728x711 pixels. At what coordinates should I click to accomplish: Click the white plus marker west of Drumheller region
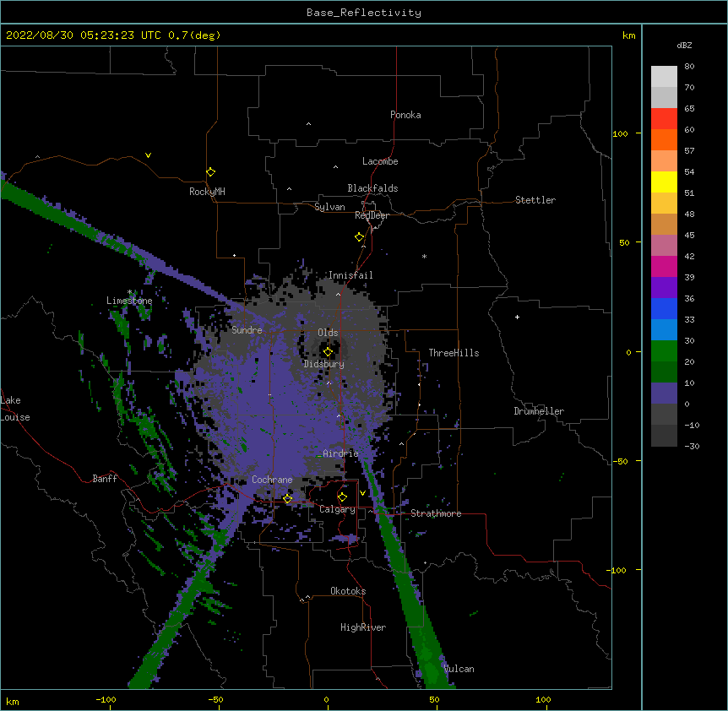tap(517, 317)
